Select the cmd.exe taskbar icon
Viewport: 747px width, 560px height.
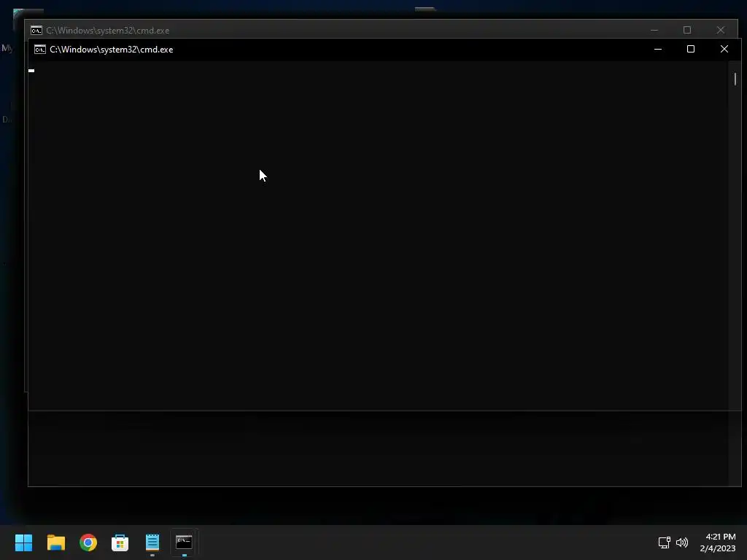[x=185, y=542]
